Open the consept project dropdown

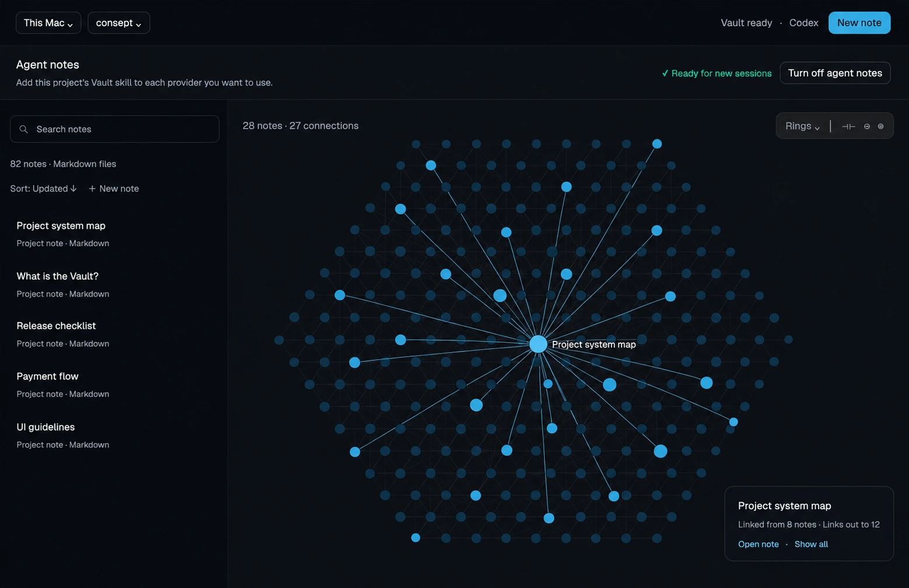click(119, 23)
